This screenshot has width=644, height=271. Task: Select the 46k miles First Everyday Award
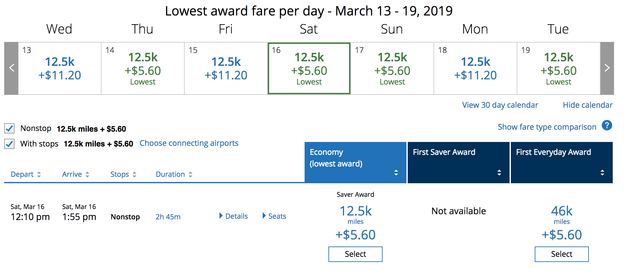pyautogui.click(x=561, y=254)
